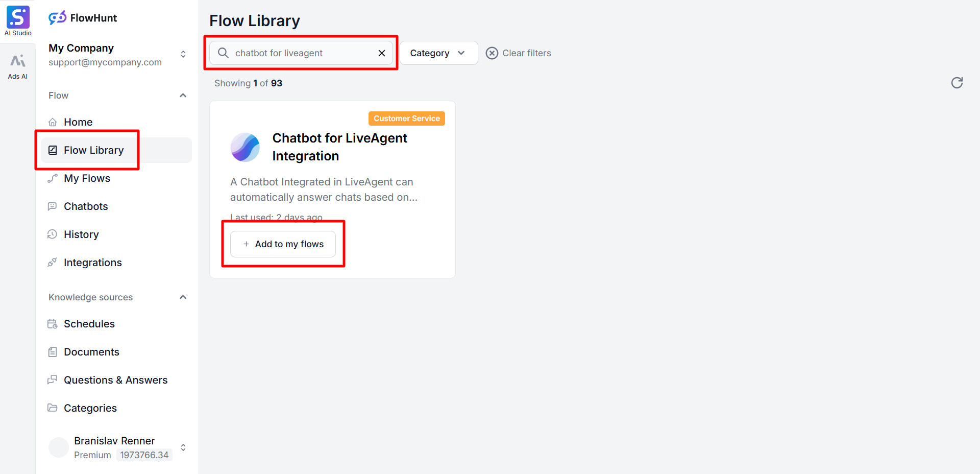
Task: Click the Home icon in the sidebar
Action: [52, 122]
